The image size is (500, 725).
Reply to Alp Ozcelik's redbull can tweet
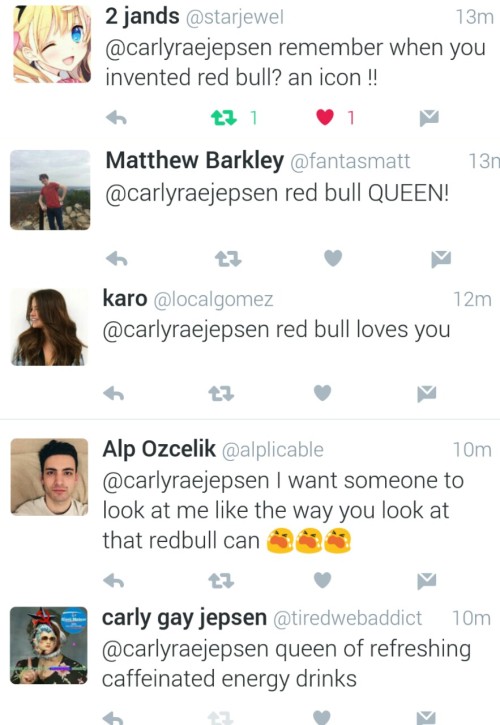(114, 580)
